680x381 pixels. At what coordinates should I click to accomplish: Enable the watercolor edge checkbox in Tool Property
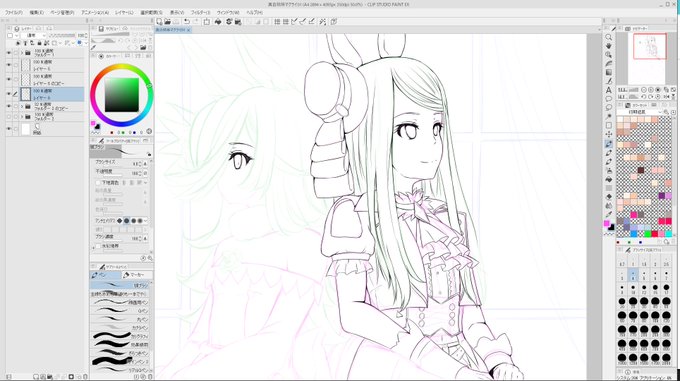click(98, 246)
